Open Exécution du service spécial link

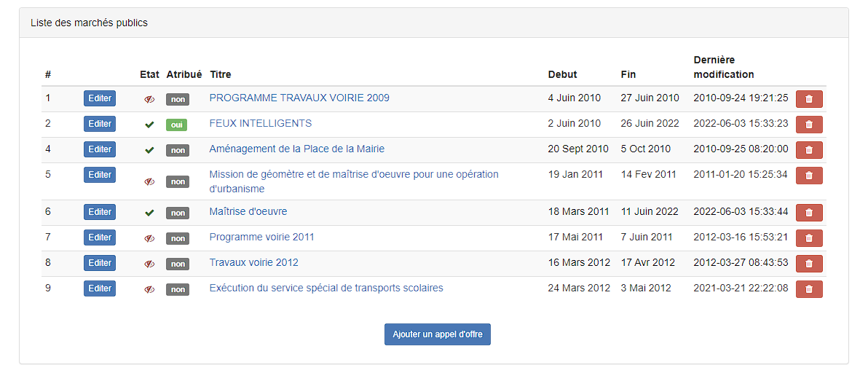coord(326,288)
